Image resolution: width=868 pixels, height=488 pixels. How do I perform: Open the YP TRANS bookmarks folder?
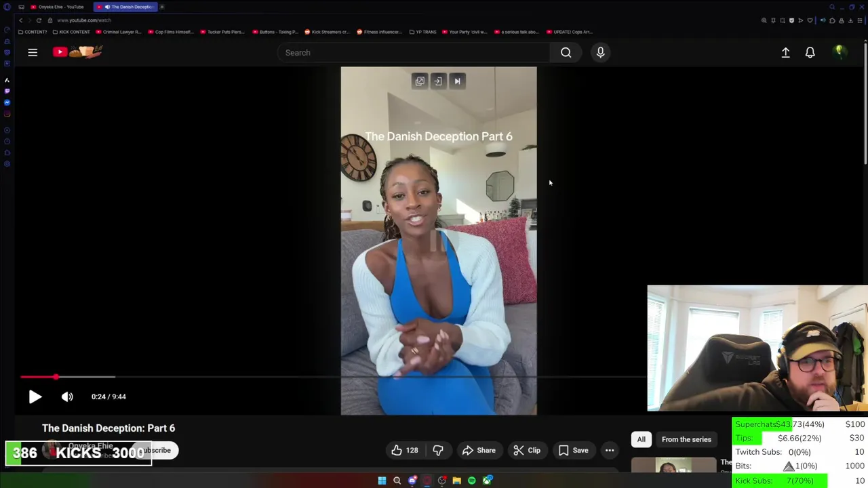pyautogui.click(x=424, y=32)
